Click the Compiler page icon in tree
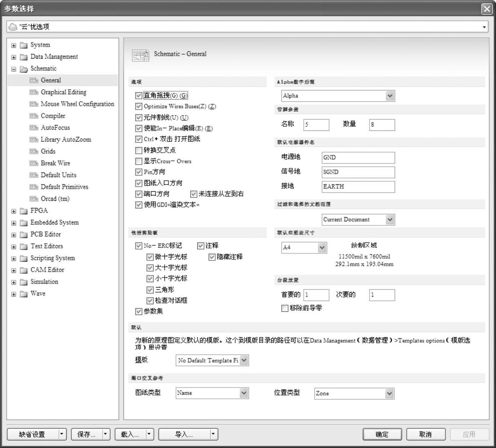Screen dimensions: 496x448 point(34,116)
